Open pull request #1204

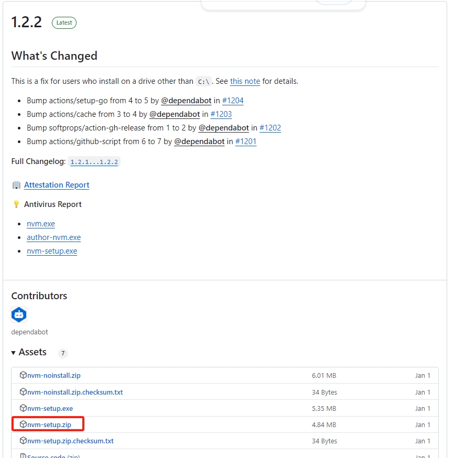pyautogui.click(x=233, y=101)
